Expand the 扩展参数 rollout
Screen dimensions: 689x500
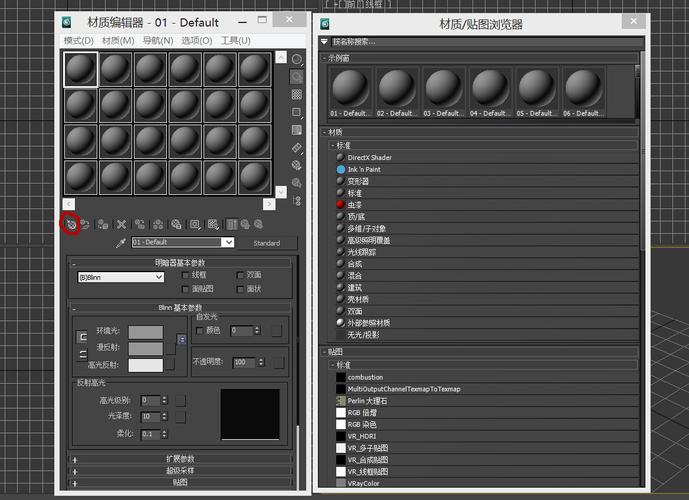[x=180, y=459]
